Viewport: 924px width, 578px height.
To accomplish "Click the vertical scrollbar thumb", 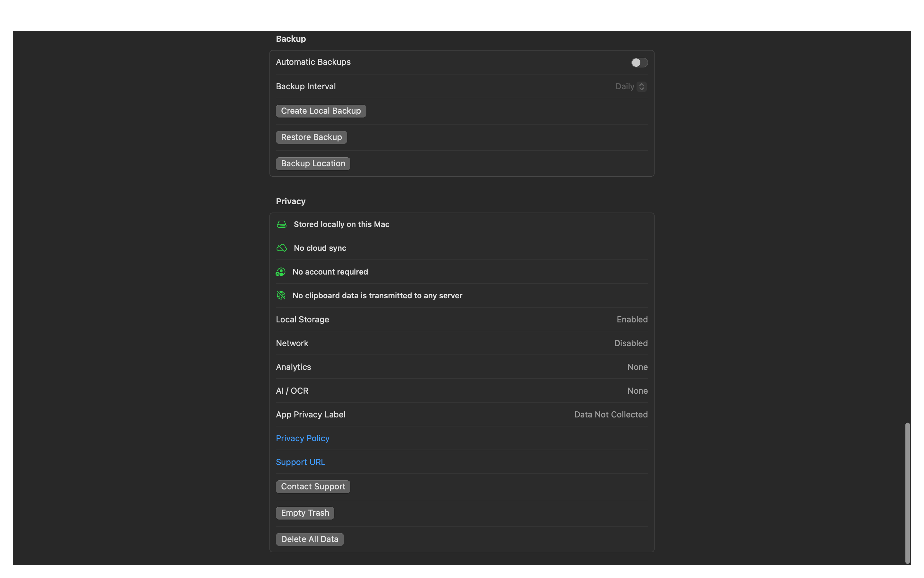I will pos(907,493).
